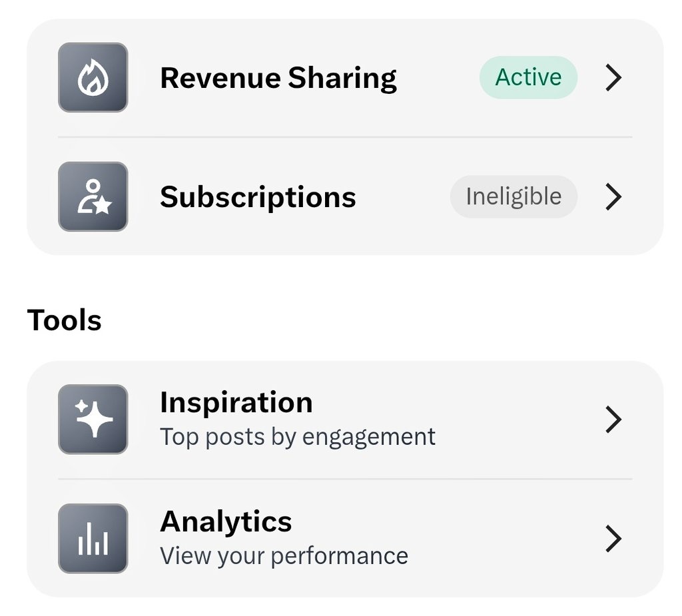The width and height of the screenshot is (682, 616).
Task: Click the gray Ineligible status badge
Action: click(513, 196)
